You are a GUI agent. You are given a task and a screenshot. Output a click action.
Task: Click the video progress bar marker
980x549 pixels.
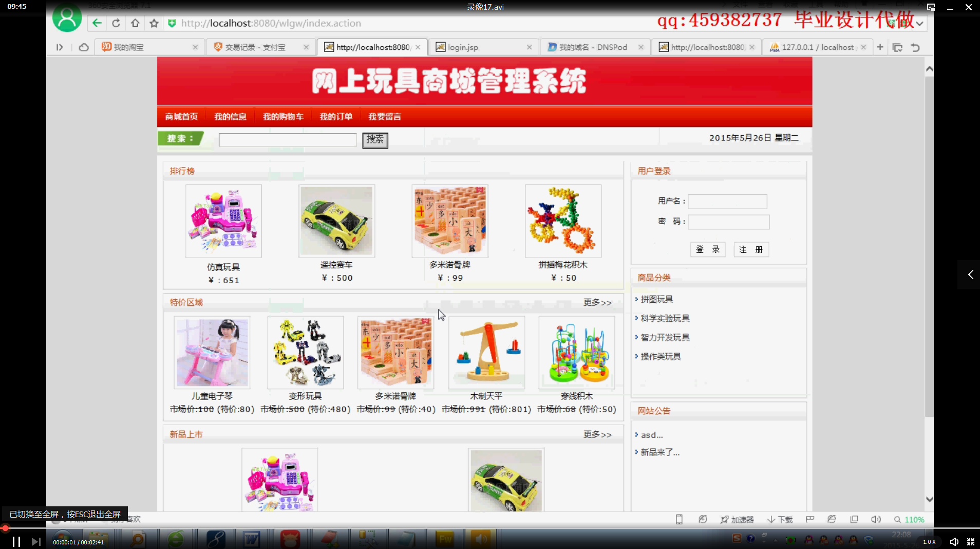click(5, 528)
